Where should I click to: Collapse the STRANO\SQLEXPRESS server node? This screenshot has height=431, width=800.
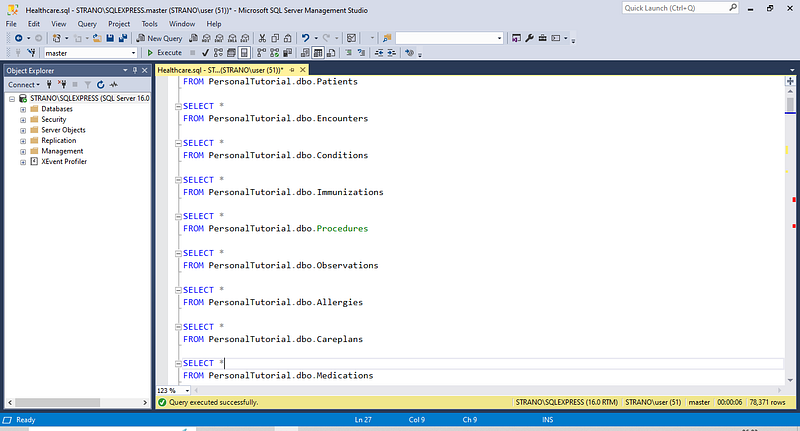click(x=11, y=99)
